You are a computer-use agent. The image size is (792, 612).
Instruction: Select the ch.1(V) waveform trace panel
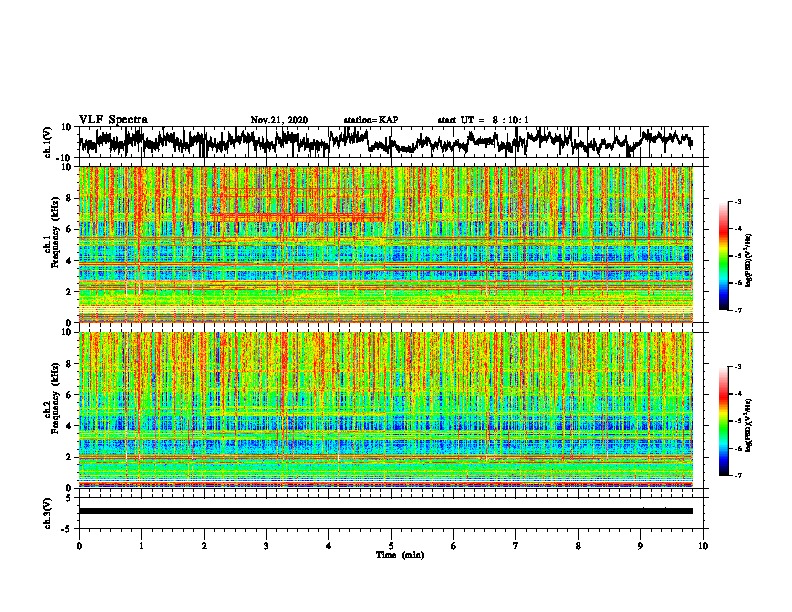[x=391, y=142]
